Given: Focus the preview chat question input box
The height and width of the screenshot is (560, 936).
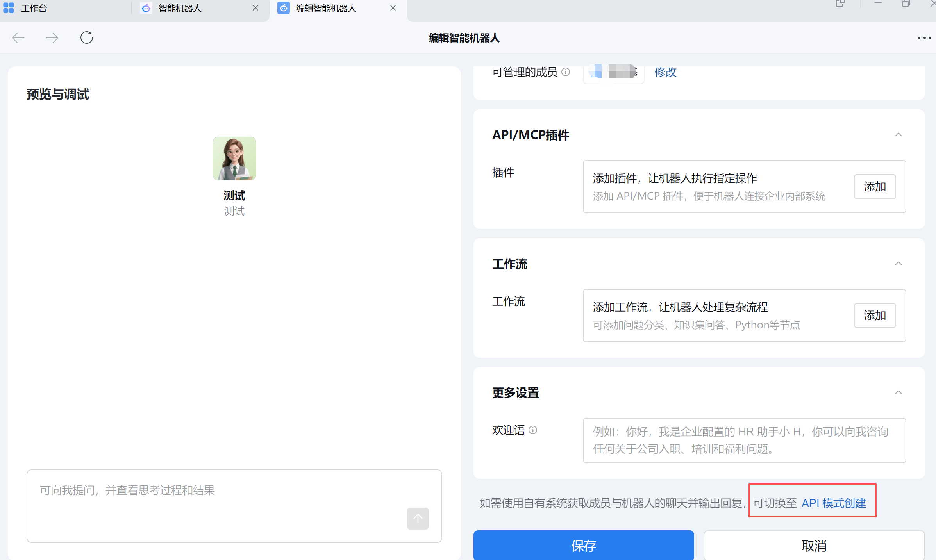Looking at the screenshot, I should click(234, 506).
